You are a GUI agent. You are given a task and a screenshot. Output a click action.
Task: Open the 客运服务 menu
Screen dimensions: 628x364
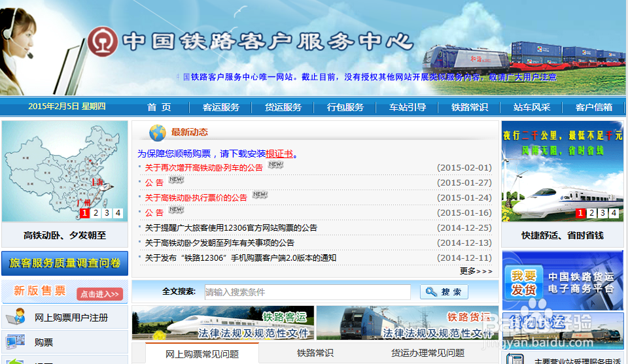pyautogui.click(x=220, y=107)
